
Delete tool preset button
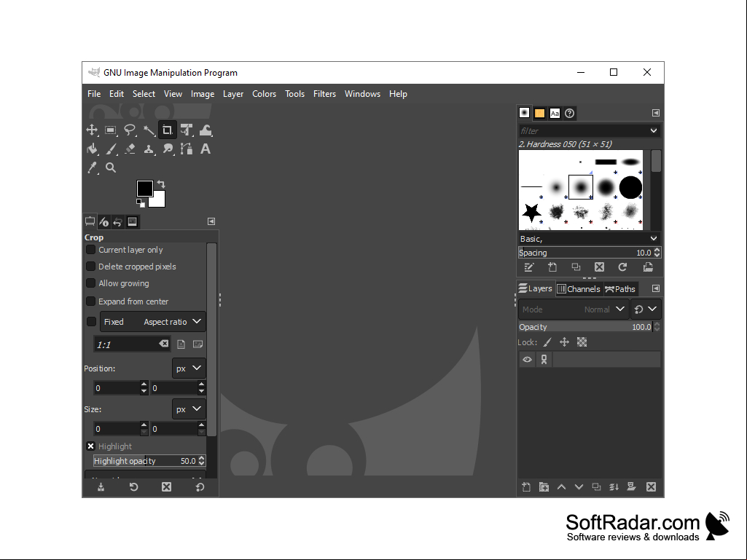point(166,486)
